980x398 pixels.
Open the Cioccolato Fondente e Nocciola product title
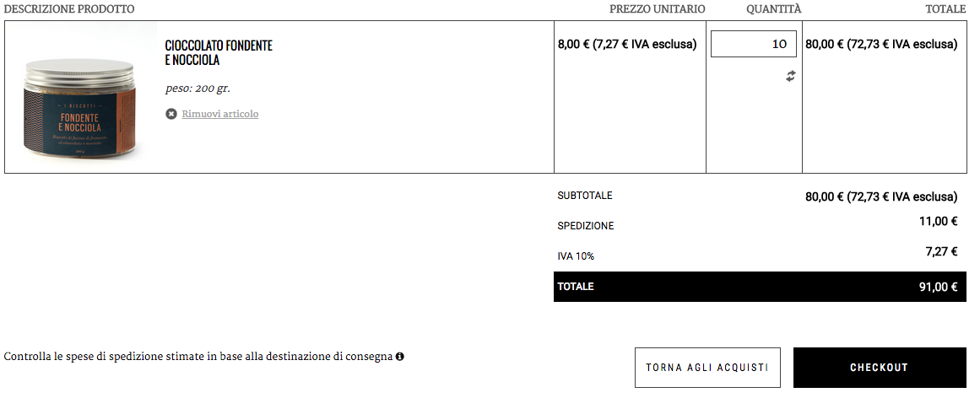pyautogui.click(x=219, y=53)
